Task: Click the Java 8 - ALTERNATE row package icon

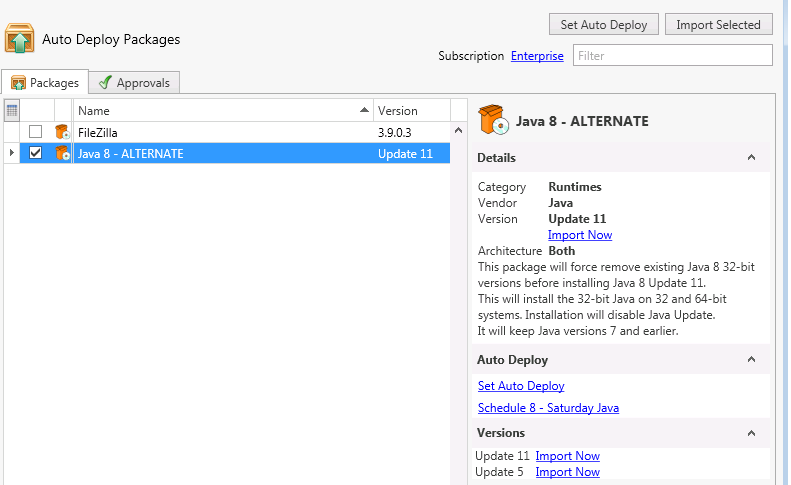Action: [x=63, y=153]
